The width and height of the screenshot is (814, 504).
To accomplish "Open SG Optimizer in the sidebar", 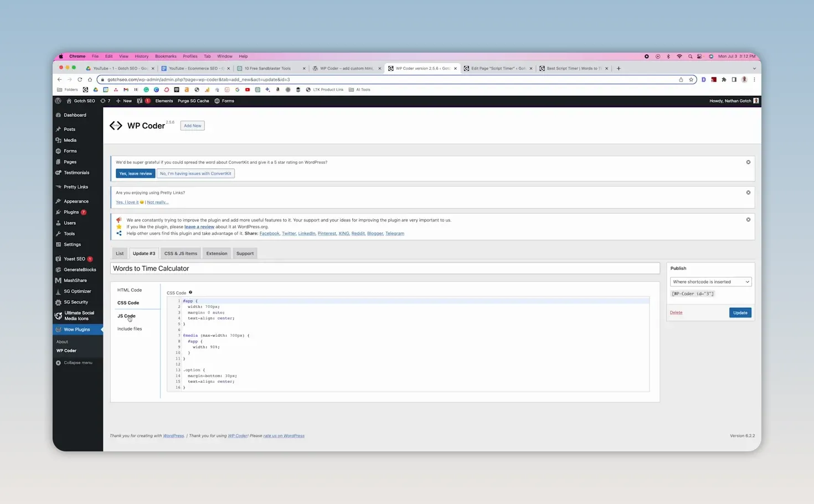I will click(78, 291).
